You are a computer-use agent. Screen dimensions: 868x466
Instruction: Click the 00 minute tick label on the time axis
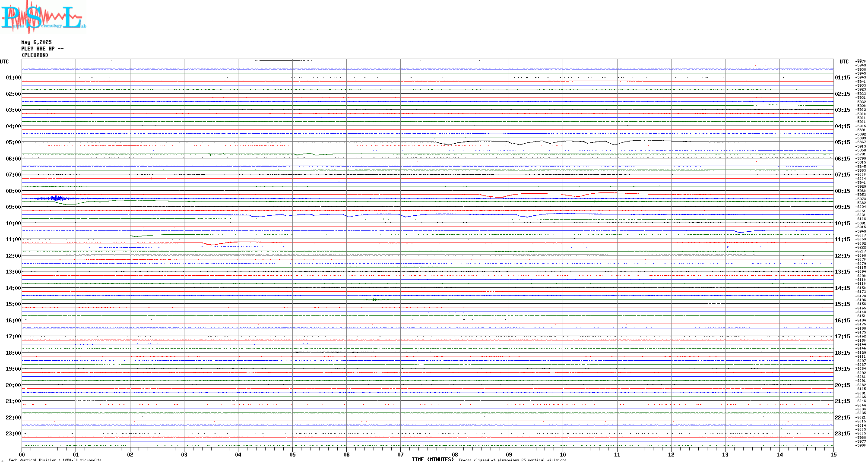point(22,454)
